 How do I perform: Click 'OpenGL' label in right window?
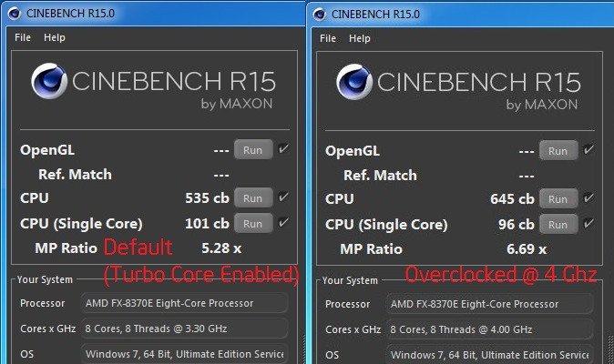point(352,151)
